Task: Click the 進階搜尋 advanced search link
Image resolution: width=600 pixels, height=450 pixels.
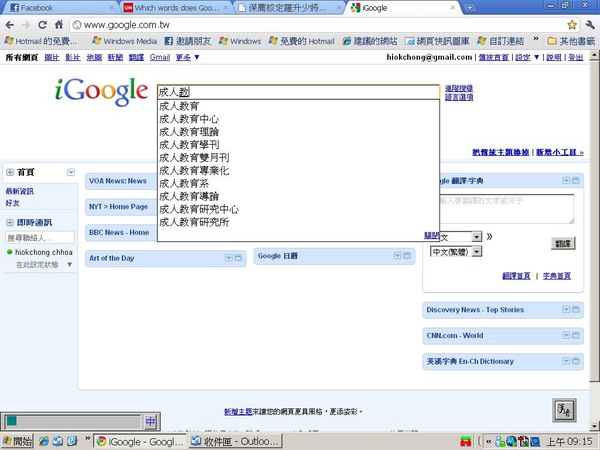Action: click(x=459, y=88)
